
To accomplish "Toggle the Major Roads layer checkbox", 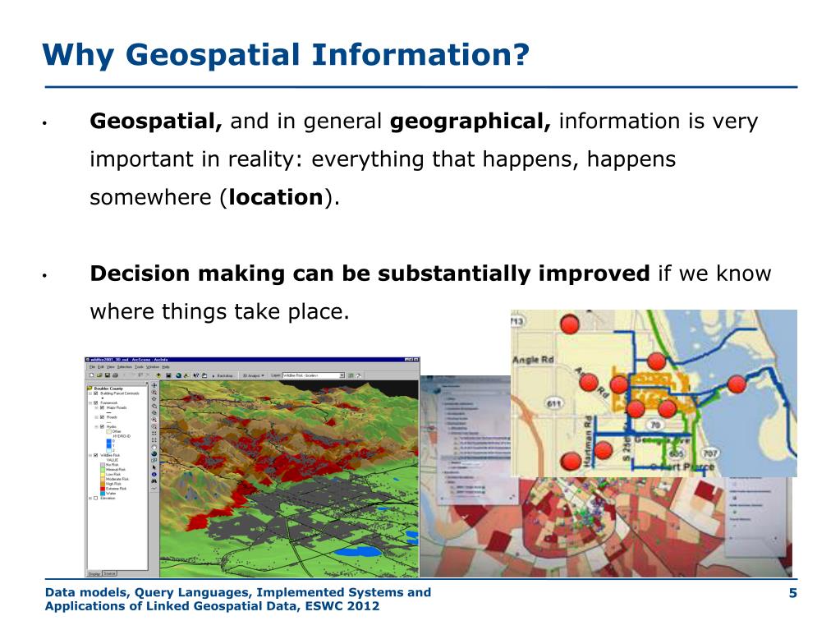I will pos(103,407).
